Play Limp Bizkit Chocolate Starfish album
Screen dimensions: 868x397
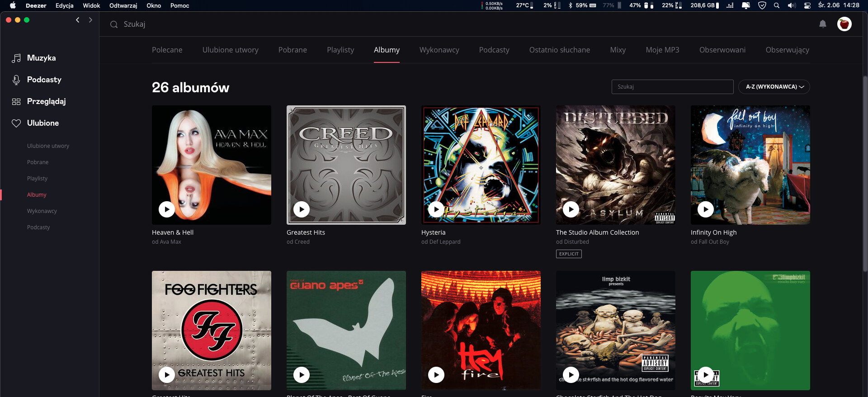click(x=571, y=374)
